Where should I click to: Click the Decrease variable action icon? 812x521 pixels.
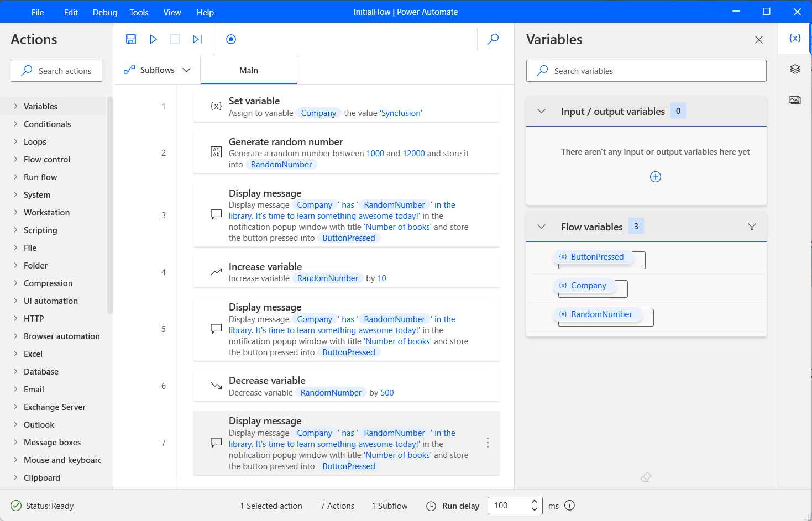pyautogui.click(x=217, y=386)
